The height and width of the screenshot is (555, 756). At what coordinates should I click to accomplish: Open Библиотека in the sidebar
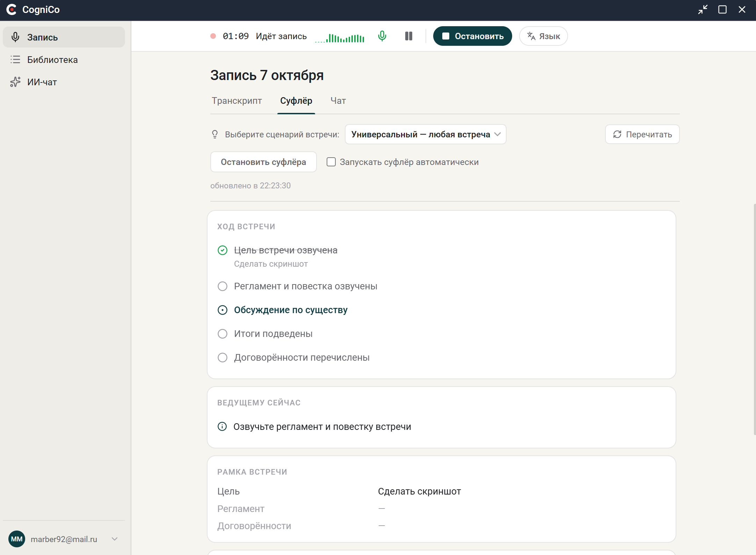64,60
